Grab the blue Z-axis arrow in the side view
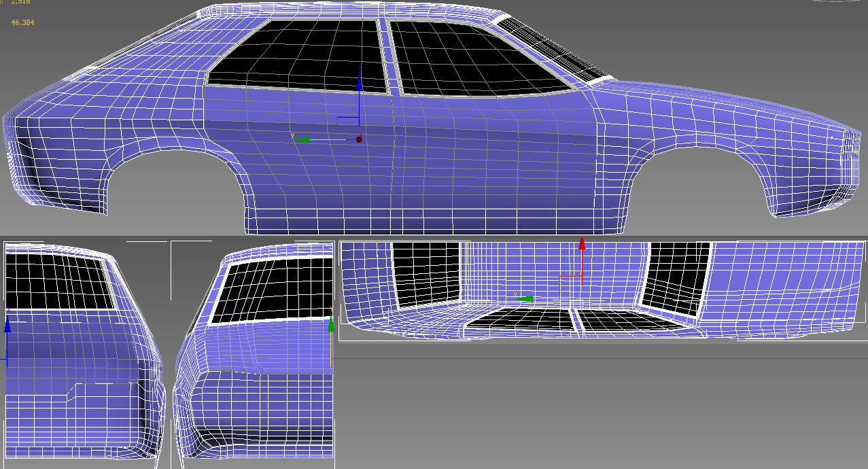This screenshot has height=469, width=868. coord(360,83)
